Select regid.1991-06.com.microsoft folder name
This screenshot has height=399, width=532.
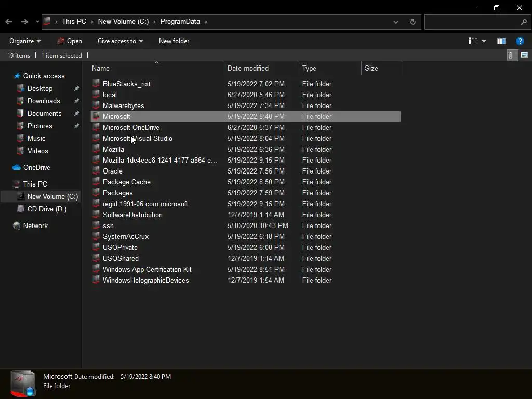(x=145, y=204)
